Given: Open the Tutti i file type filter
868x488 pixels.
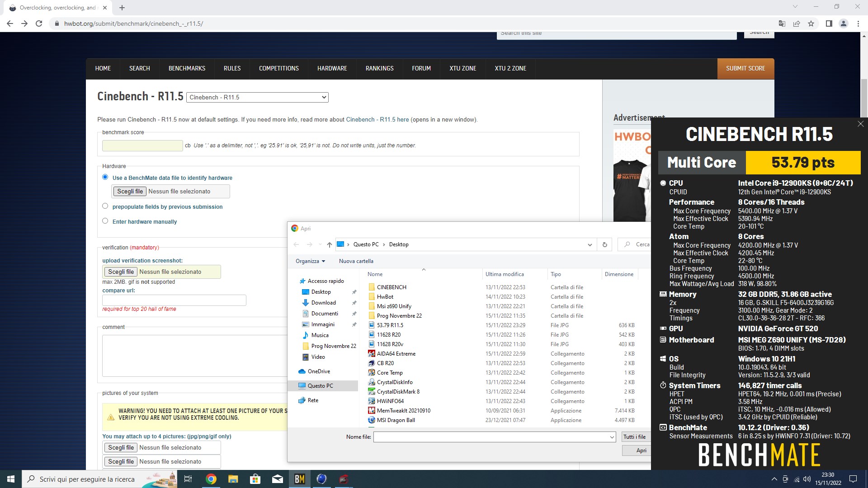Looking at the screenshot, I should pyautogui.click(x=636, y=437).
